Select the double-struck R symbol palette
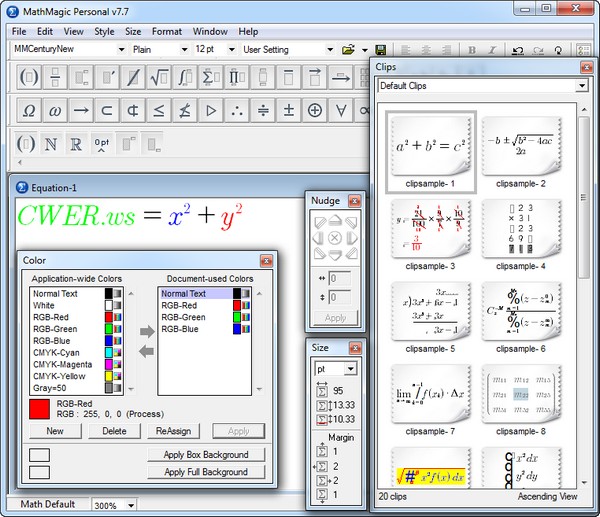600x517 pixels. (76, 144)
